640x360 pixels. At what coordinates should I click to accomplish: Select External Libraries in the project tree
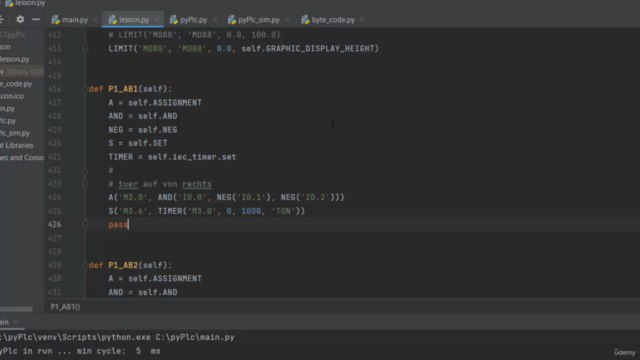click(x=17, y=145)
